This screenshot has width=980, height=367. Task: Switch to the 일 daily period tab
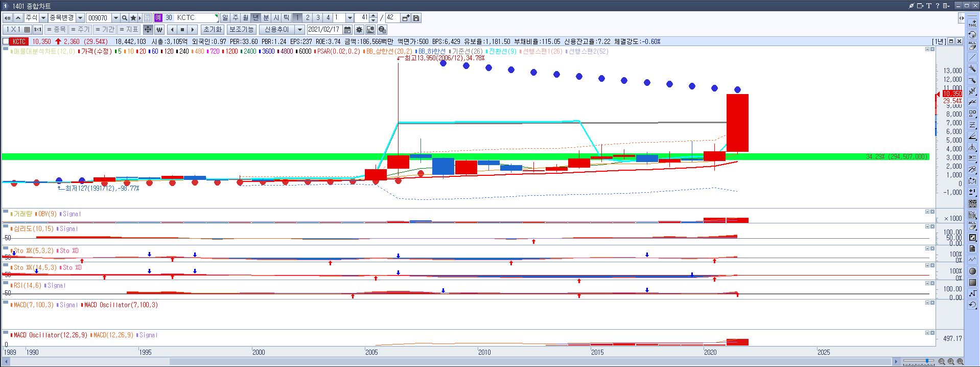pyautogui.click(x=225, y=18)
